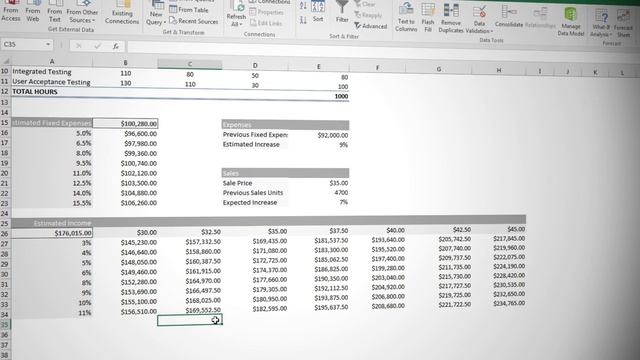Select the Sale Price $35.00 value
This screenshot has height=360, width=640.
(318, 183)
